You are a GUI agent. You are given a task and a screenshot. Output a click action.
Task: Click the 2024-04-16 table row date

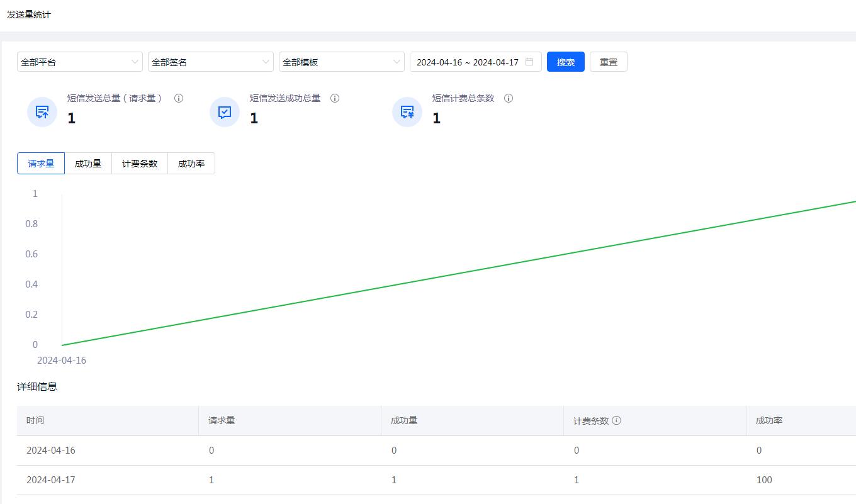point(51,451)
